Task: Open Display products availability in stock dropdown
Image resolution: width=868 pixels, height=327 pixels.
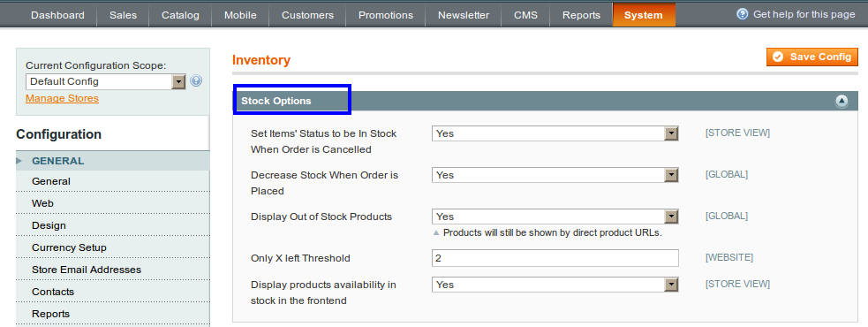Action: (555, 285)
